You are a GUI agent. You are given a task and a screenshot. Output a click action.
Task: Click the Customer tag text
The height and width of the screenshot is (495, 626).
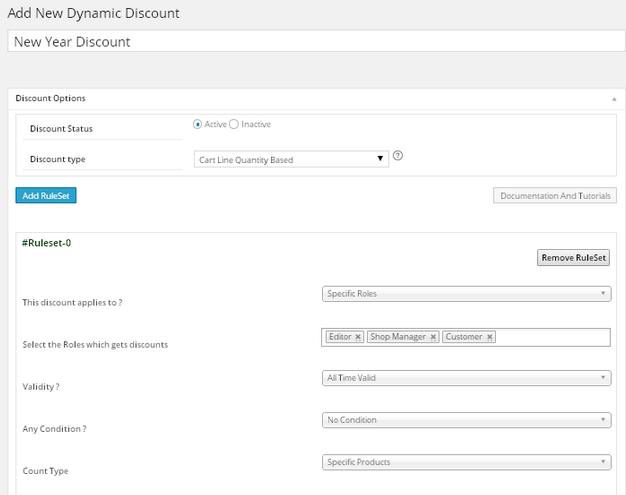[x=464, y=337]
